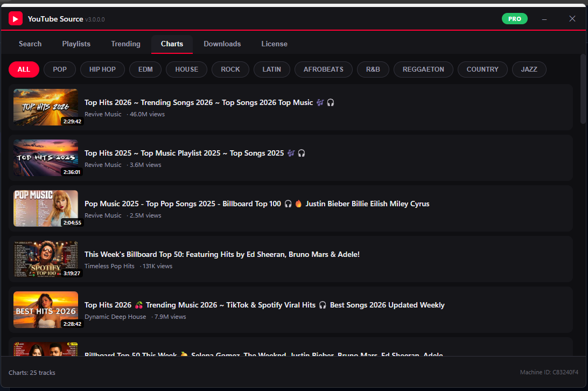Switch to the Trending tab
Viewport: 588px width, 391px height.
point(125,44)
